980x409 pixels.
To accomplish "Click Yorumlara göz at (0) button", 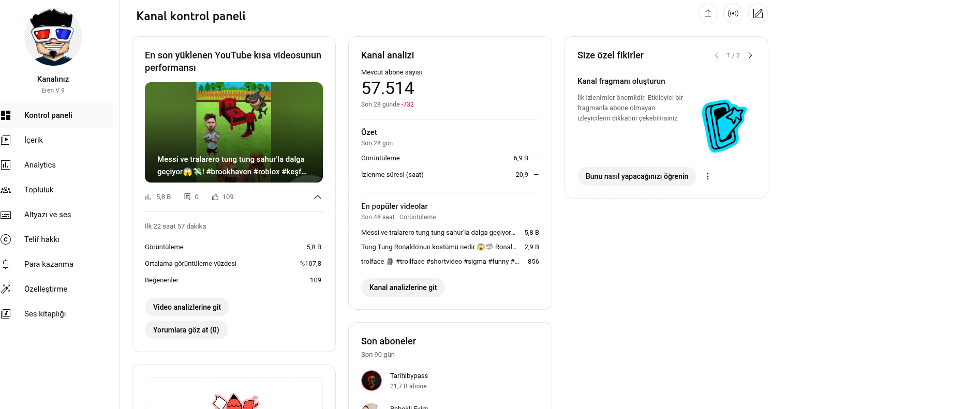I will 186,330.
